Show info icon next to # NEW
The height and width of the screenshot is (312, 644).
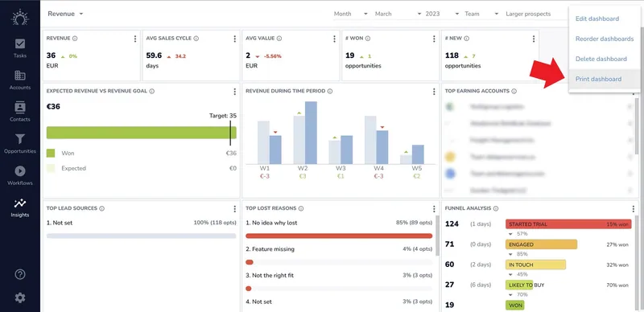tap(467, 38)
